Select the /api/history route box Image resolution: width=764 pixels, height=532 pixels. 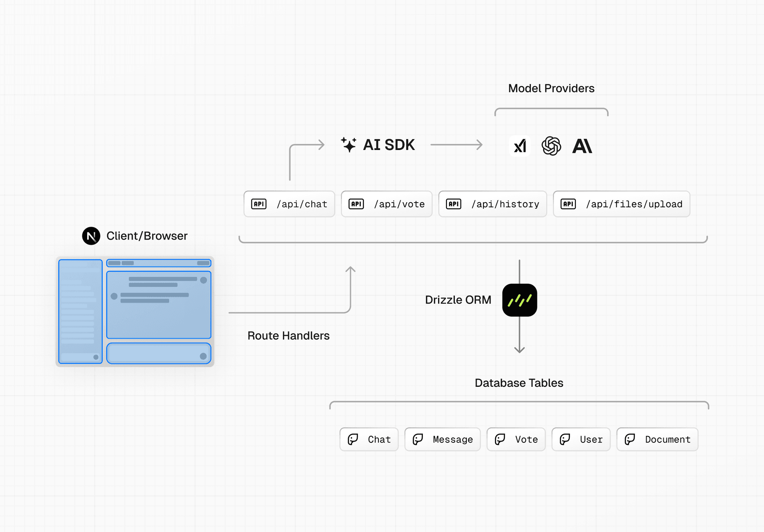[x=493, y=204]
